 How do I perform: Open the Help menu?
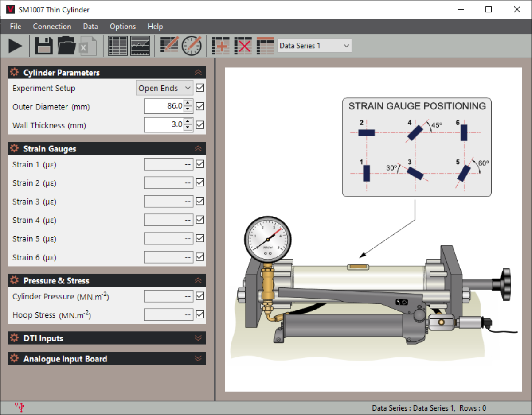coord(155,27)
